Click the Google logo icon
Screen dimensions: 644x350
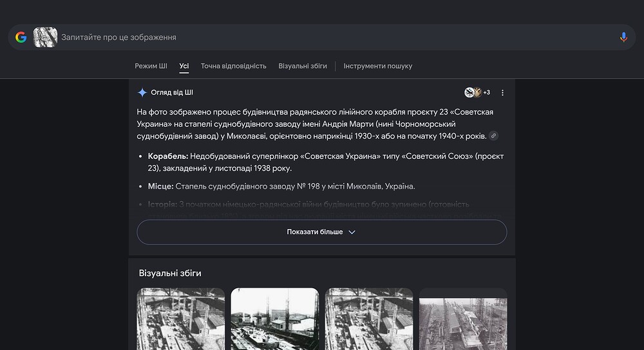pyautogui.click(x=21, y=37)
